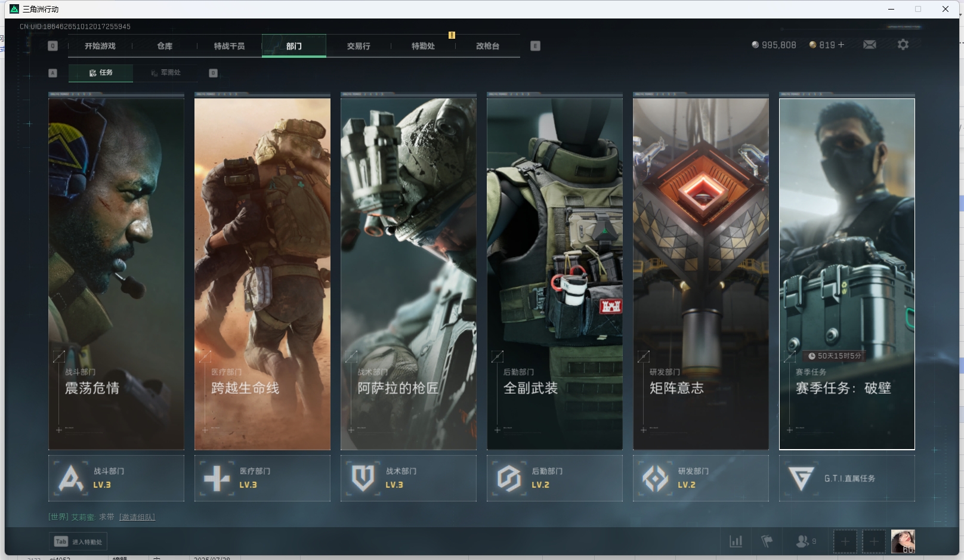Click the D key hint icon
This screenshot has width=964, height=560.
[213, 73]
